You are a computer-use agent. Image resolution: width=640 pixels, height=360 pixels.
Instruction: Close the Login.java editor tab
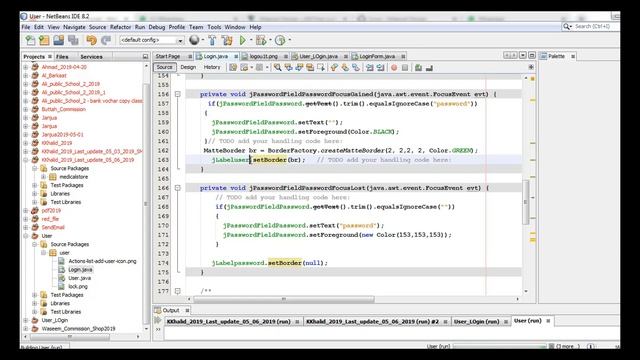coord(236,57)
